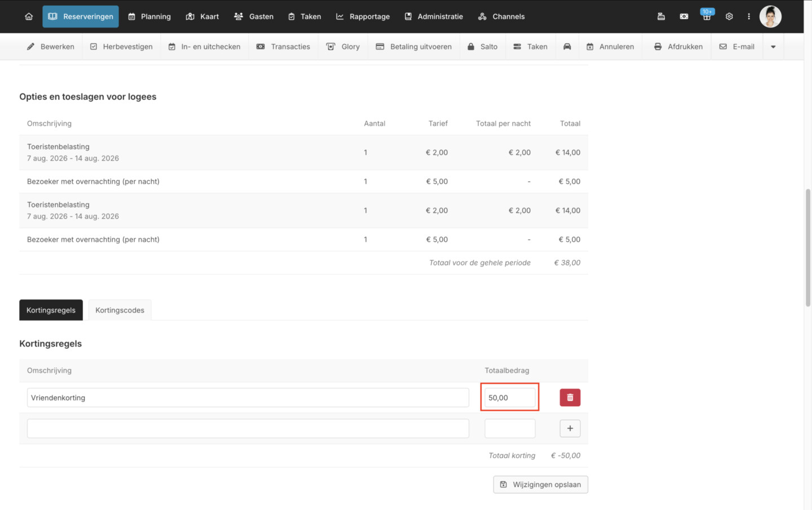This screenshot has height=510, width=812.
Task: Click the cash icon in top bar
Action: (684, 16)
